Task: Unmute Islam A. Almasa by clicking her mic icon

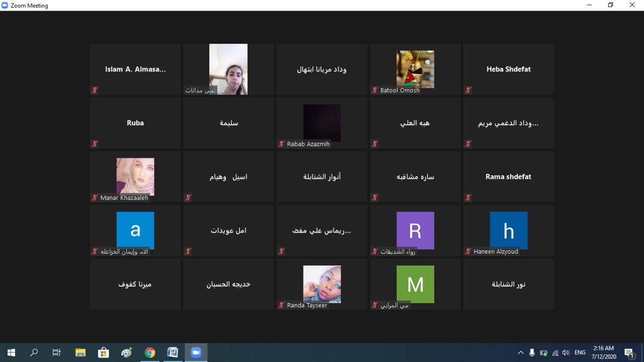Action: tap(95, 90)
